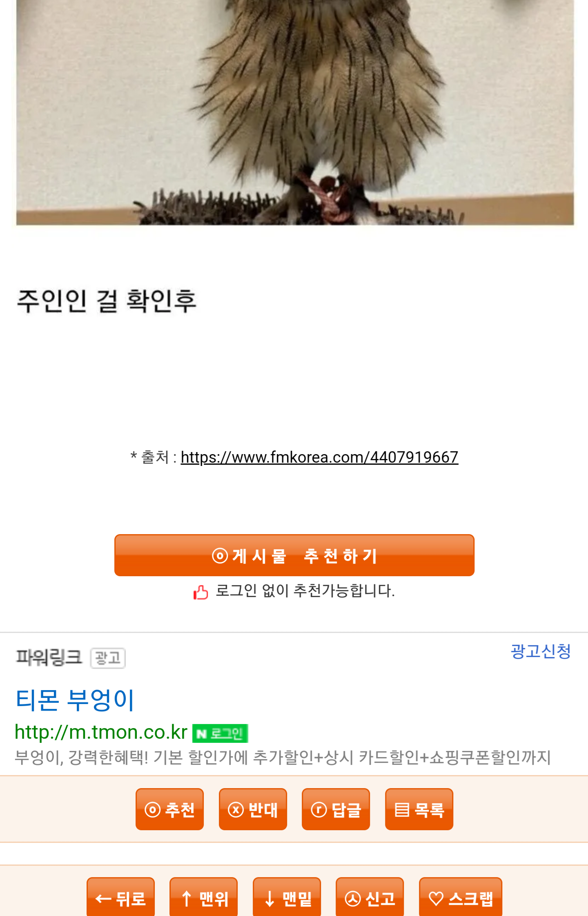
Task: Visit the m.tmon.co.kr URL link
Action: (101, 732)
